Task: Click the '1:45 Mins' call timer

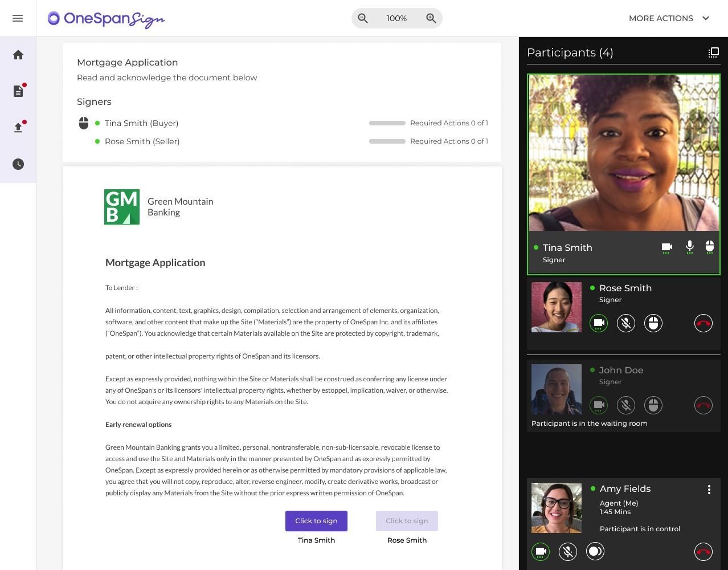Action: 615,512
